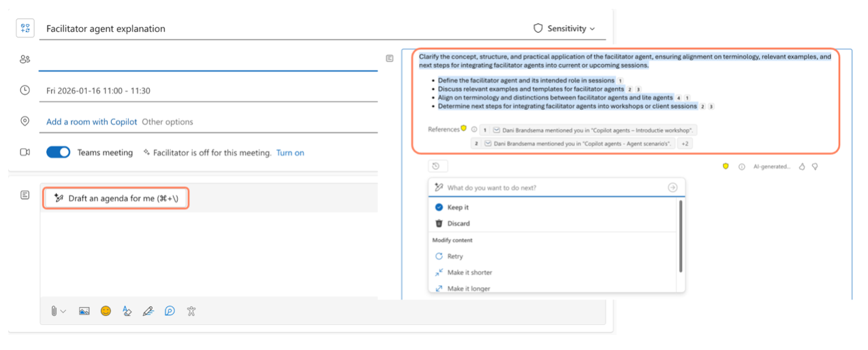Screen dimensions: 868x350
Task: Choose Discard in the Copilot menu
Action: (458, 223)
